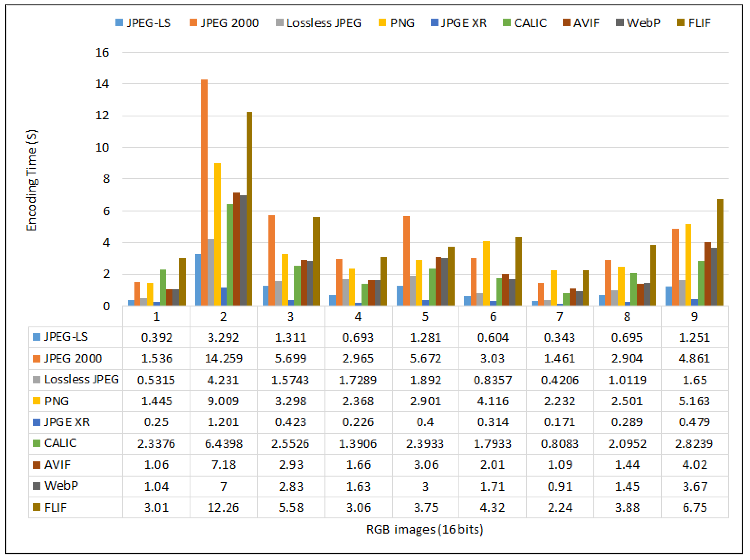This screenshot has height=560, width=750.
Task: Click the CALIC value 2.3376 cell
Action: tap(156, 444)
